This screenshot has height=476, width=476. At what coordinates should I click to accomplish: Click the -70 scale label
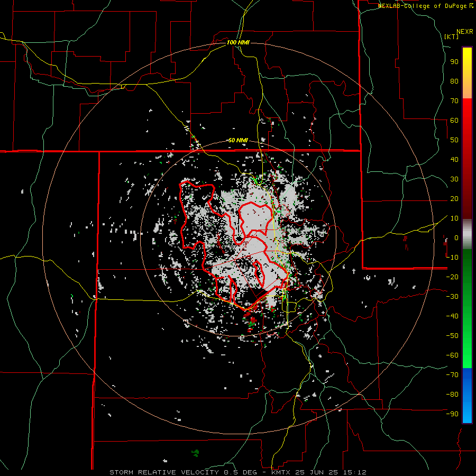452,375
